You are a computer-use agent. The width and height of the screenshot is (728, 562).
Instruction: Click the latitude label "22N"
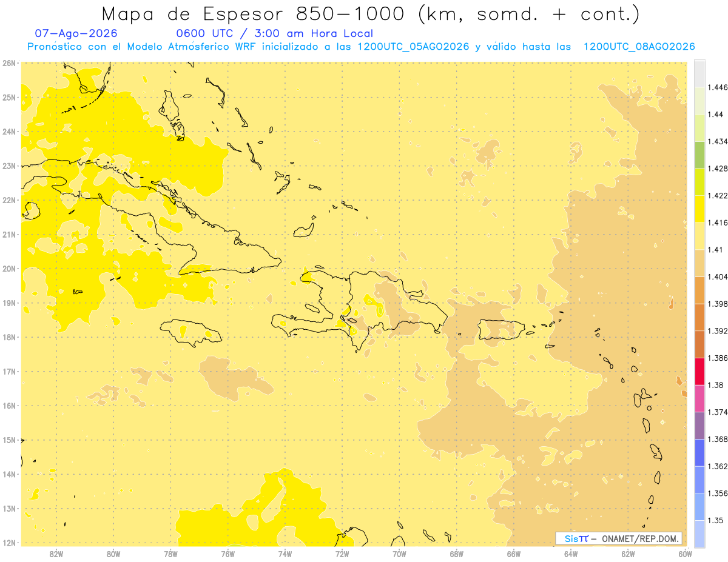[x=8, y=200]
